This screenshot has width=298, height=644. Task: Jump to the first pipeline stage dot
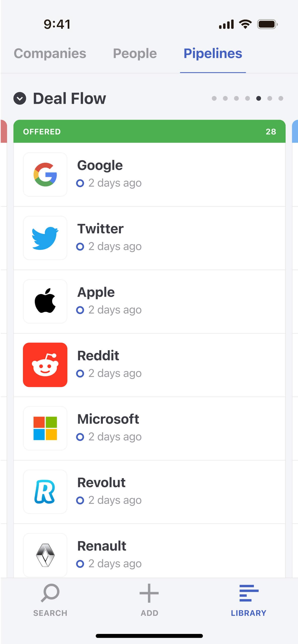[214, 98]
